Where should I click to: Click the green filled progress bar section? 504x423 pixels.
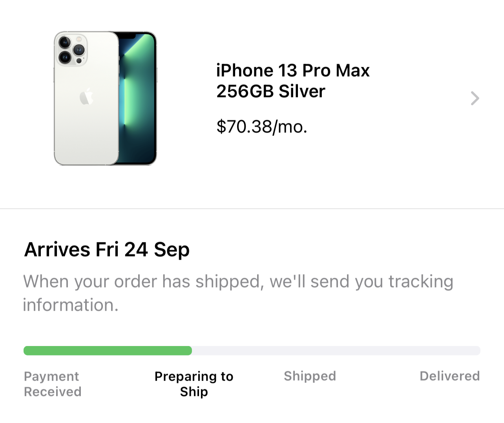click(x=107, y=351)
